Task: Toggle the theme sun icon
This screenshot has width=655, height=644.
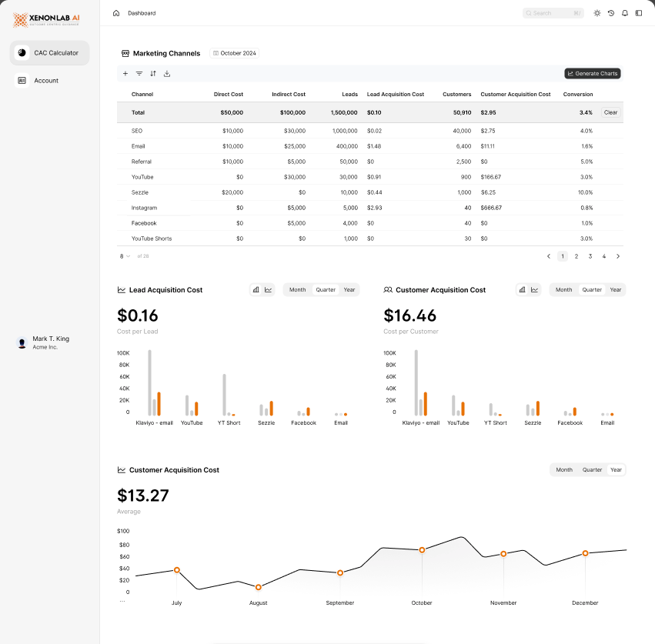Action: tap(597, 13)
